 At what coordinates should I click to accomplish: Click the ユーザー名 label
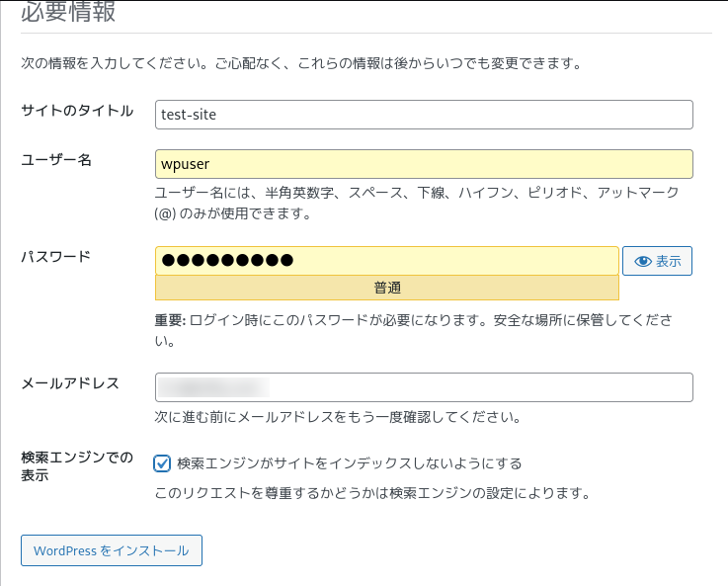coord(56,160)
